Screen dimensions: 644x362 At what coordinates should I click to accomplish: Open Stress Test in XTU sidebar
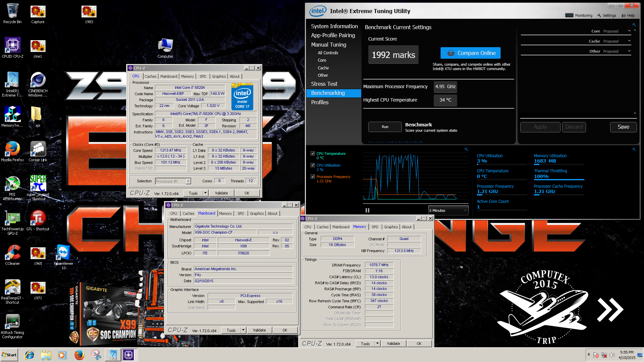click(324, 84)
